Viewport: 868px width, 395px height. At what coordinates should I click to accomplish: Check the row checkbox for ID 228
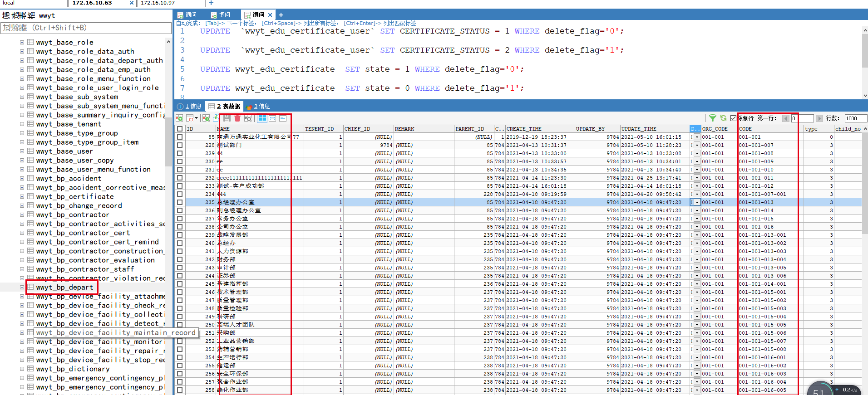(x=180, y=145)
